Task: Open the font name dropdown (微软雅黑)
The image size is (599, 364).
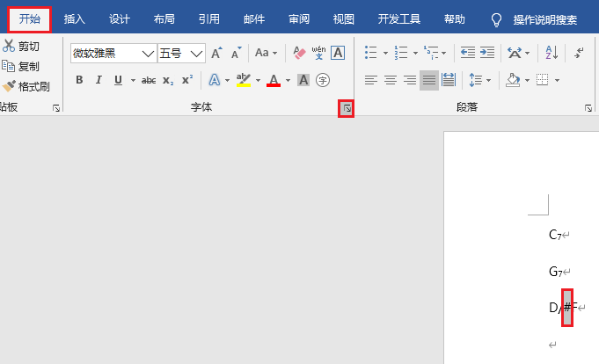Action: [148, 53]
